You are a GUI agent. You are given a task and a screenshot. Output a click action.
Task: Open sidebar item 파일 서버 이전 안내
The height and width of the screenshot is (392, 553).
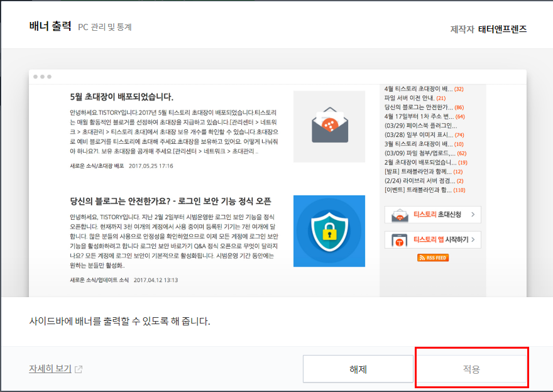click(409, 98)
